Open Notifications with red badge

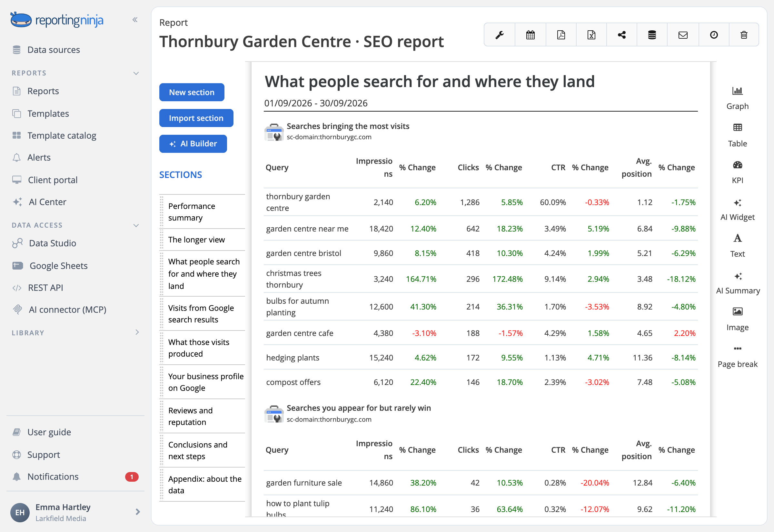tap(75, 477)
